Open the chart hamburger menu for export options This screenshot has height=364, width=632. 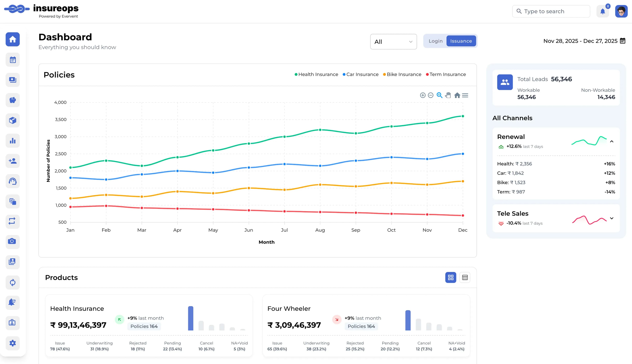[x=465, y=95]
